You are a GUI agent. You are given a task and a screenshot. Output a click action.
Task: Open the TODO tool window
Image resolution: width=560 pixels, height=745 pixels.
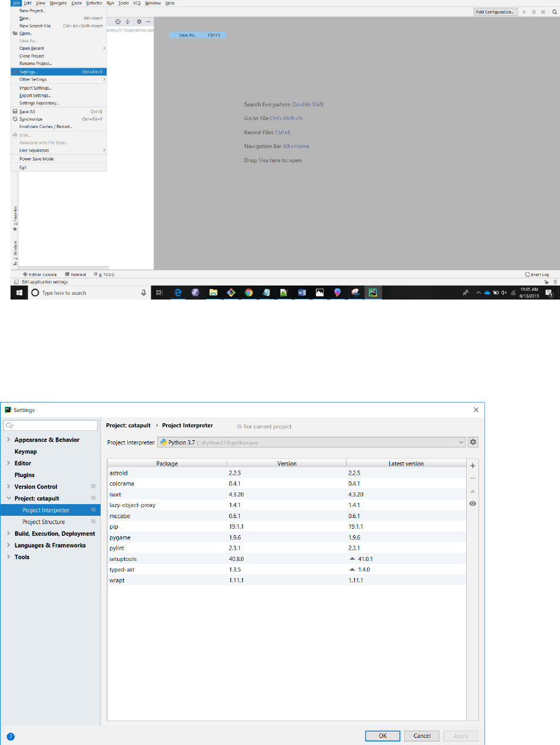[104, 274]
